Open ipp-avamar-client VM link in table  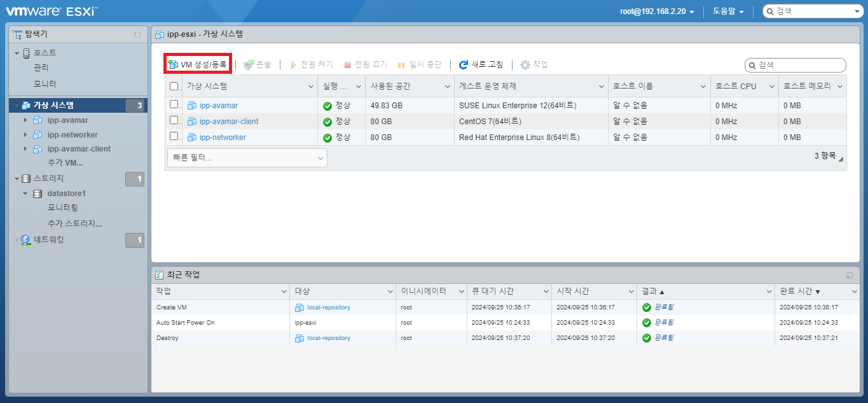point(229,122)
